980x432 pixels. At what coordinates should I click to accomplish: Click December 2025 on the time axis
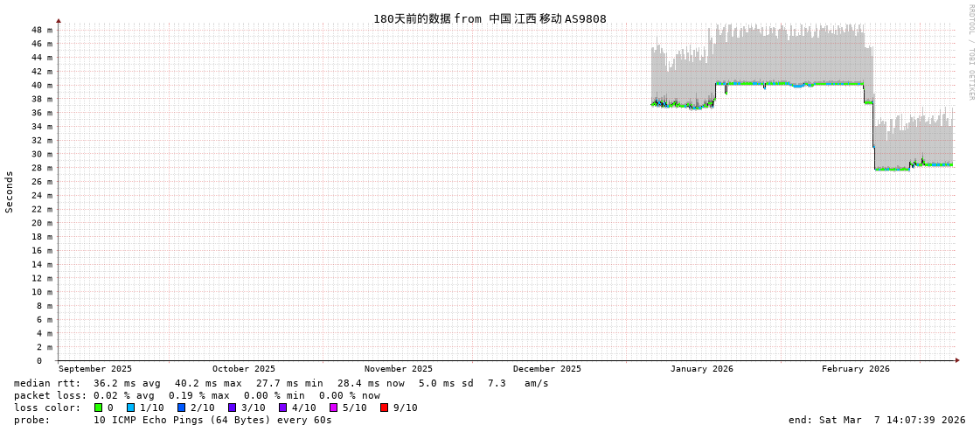point(546,369)
